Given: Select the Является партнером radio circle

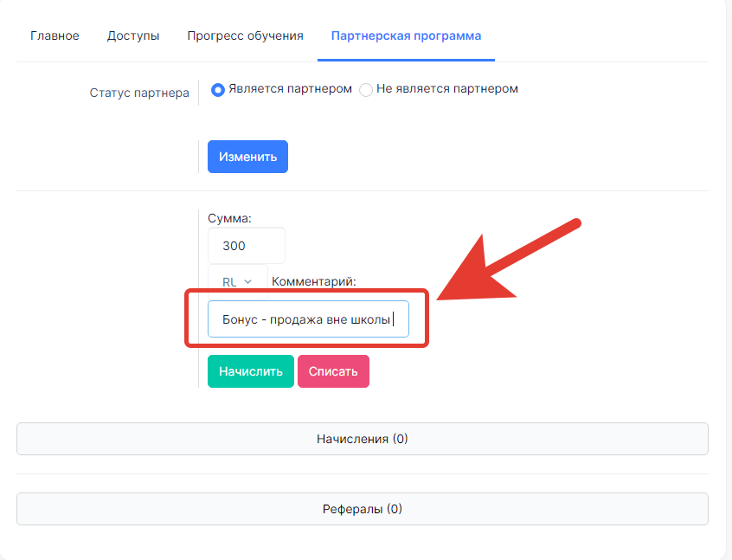Looking at the screenshot, I should [217, 90].
